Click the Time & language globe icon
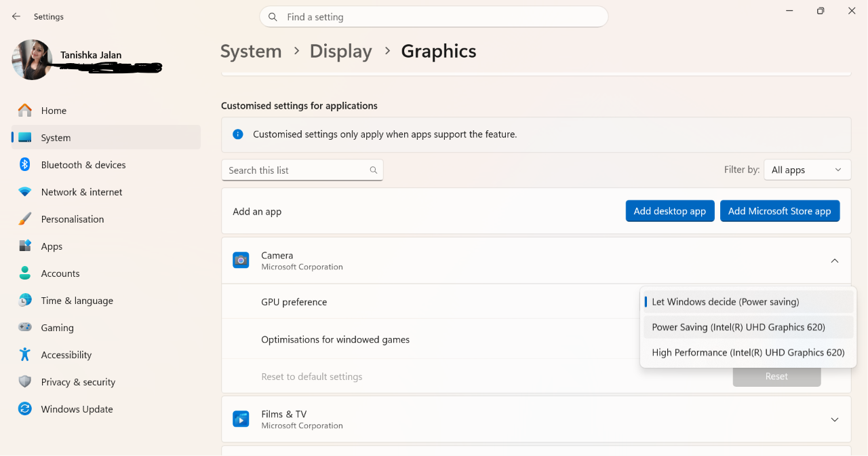868x456 pixels. pos(25,300)
